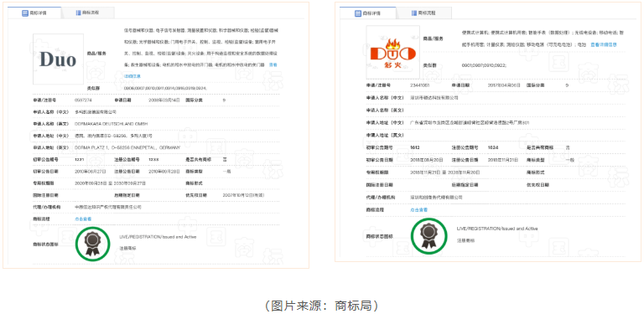The image size is (644, 319).
Task: Select priority date 2007年10月12日
Action: coord(243,195)
